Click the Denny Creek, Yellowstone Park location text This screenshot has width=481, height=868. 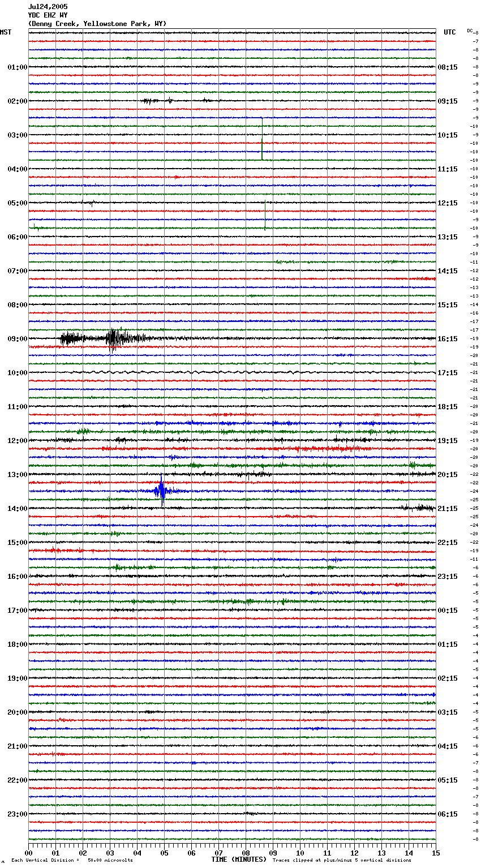97,24
